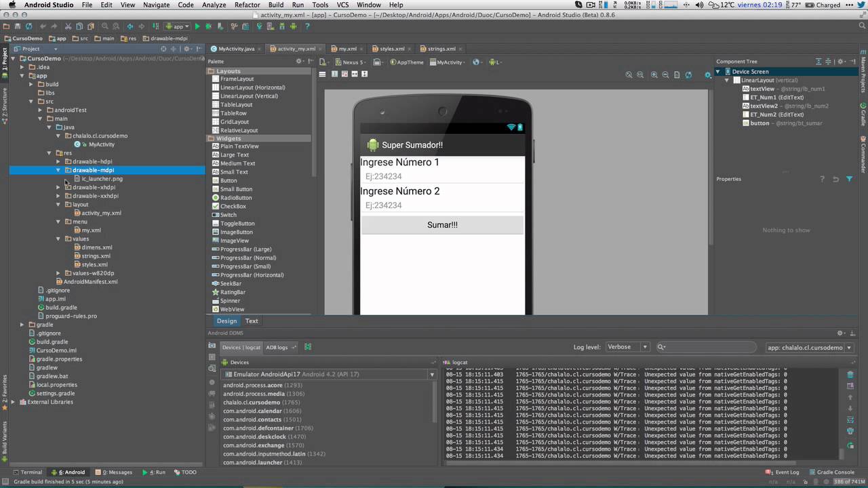Open the Event Log
Image resolution: width=868 pixels, height=488 pixels.
[783, 472]
